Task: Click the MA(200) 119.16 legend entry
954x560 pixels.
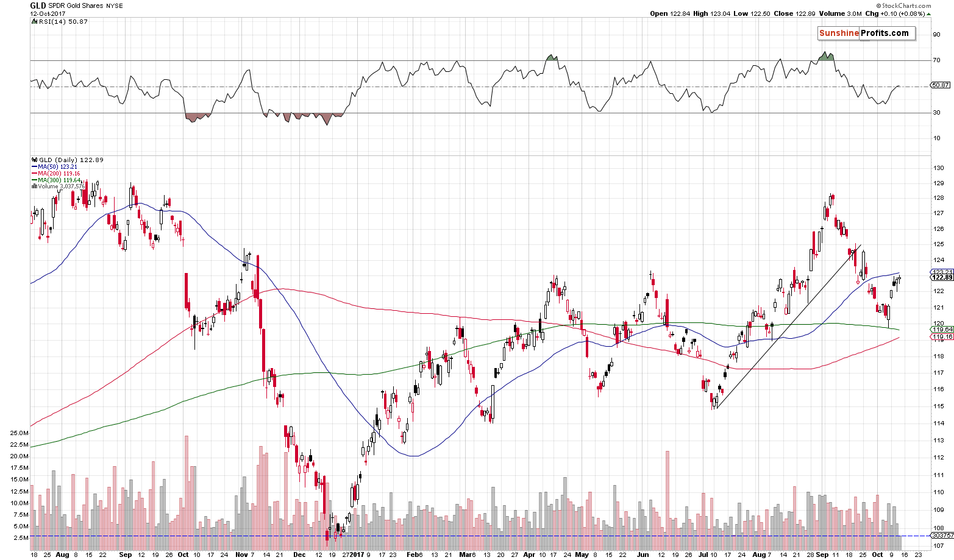Action: tap(59, 173)
